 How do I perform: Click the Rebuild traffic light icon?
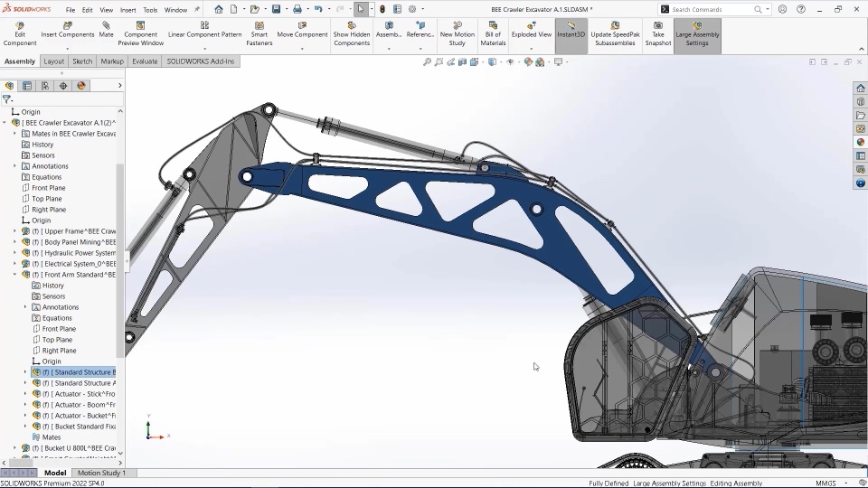coord(382,9)
